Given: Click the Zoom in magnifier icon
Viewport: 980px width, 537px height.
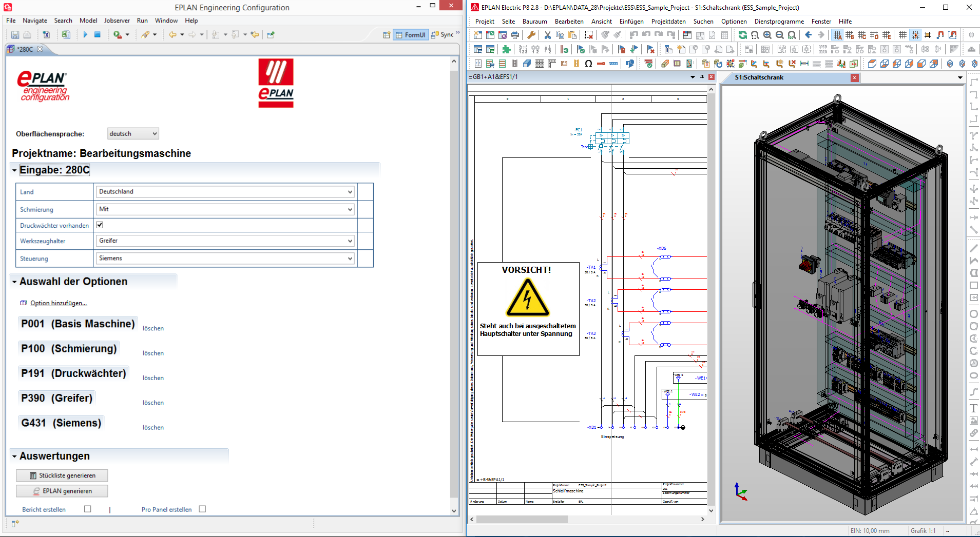Looking at the screenshot, I should 767,35.
